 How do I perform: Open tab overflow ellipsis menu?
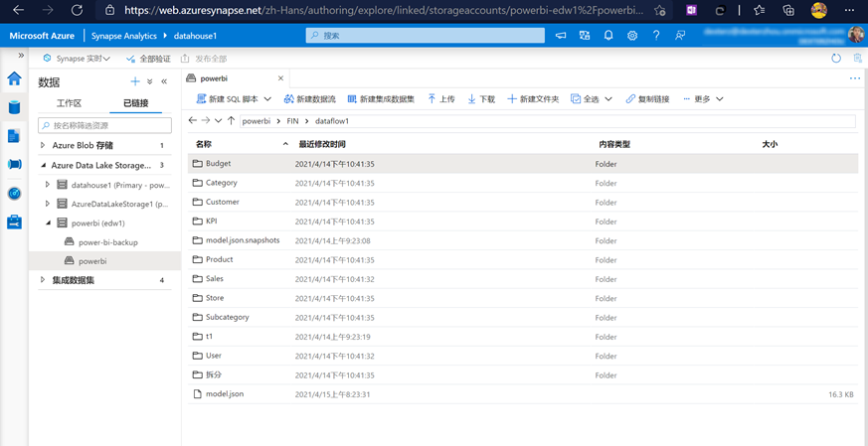(855, 78)
